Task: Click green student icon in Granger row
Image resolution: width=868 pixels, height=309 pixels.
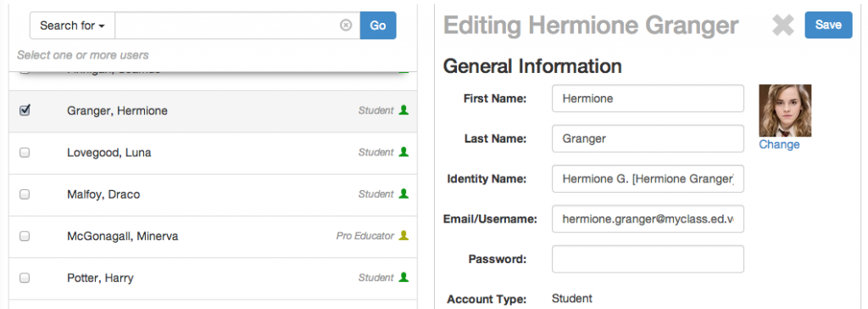Action: pos(403,110)
